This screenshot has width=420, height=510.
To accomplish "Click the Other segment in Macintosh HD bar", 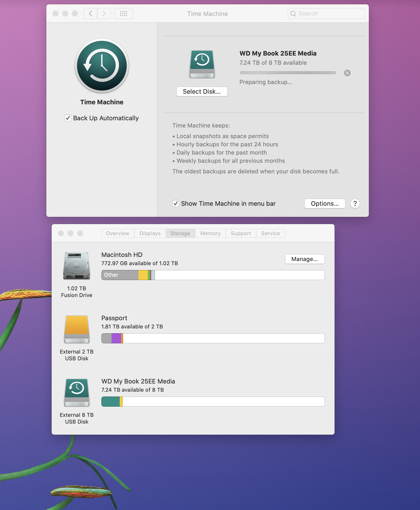I will 120,275.
